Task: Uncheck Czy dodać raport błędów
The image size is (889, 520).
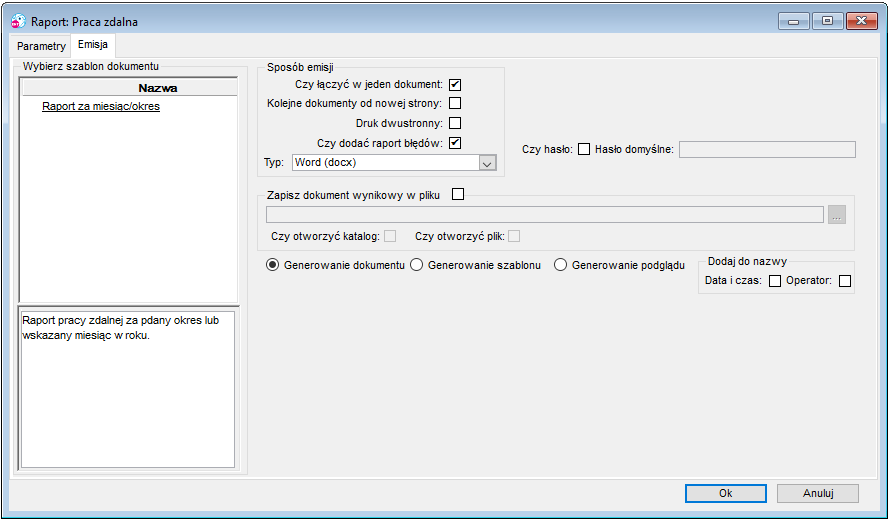Action: point(455,143)
